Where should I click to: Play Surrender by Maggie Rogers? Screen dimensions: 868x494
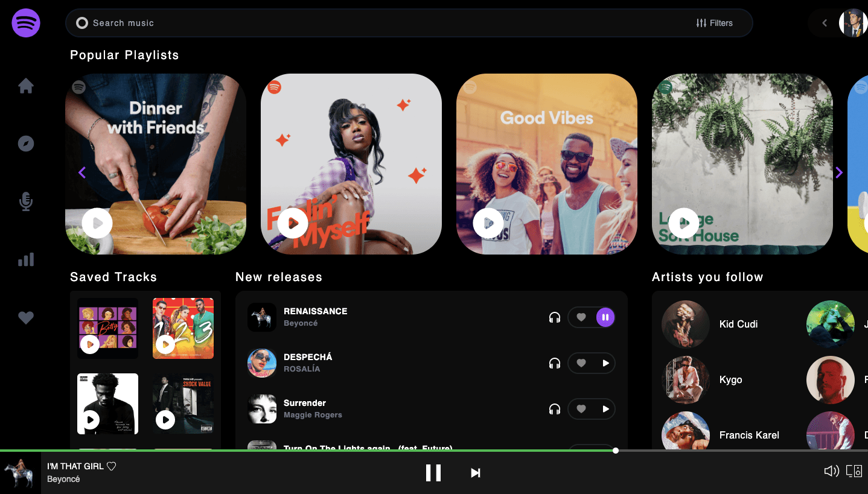tap(605, 409)
